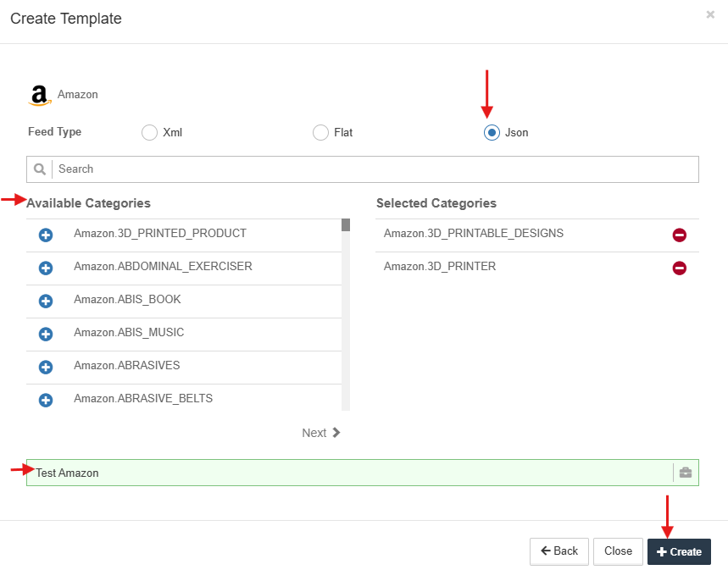Add Amazon.ABIS_BOOK with its plus icon
The width and height of the screenshot is (728, 581).
46,302
